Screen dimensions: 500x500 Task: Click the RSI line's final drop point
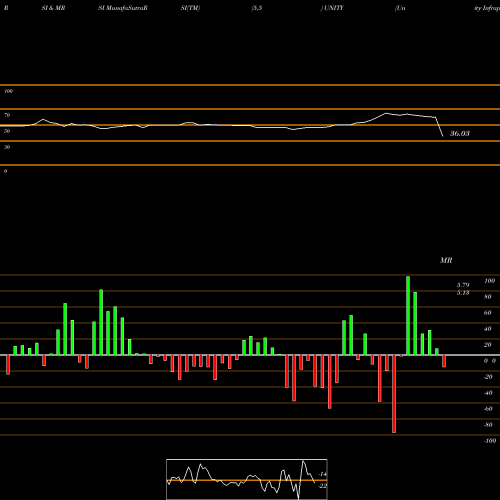coord(443,136)
